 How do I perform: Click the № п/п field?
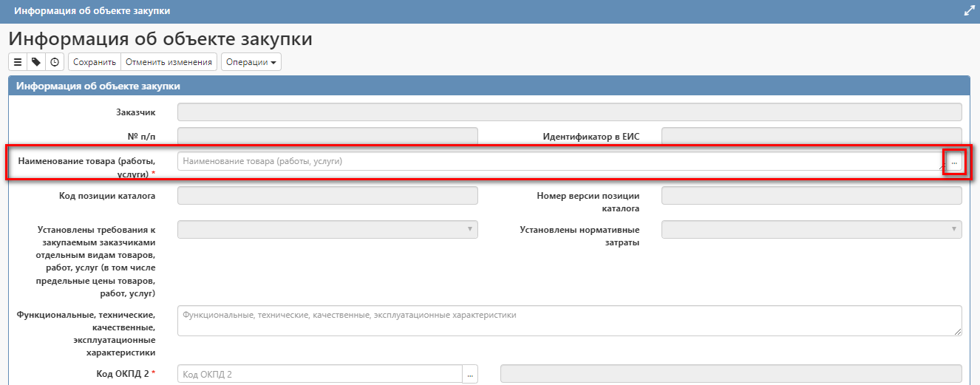327,136
